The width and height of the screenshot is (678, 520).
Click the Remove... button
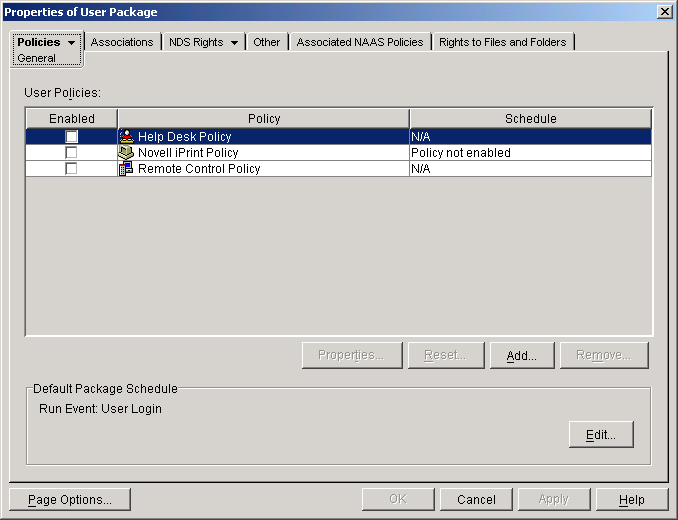click(604, 355)
